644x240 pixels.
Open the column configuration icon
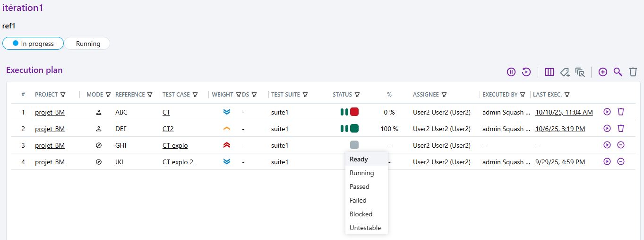click(549, 72)
